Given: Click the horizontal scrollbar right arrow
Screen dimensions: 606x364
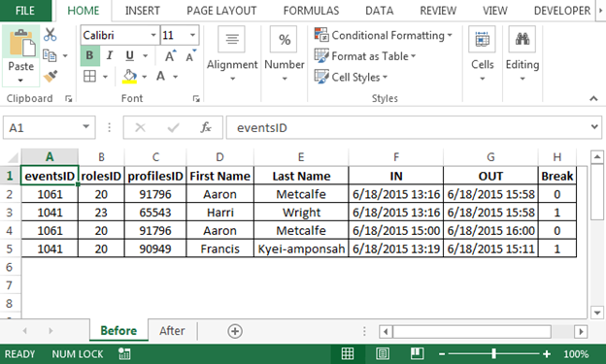Looking at the screenshot, I should coord(581,331).
